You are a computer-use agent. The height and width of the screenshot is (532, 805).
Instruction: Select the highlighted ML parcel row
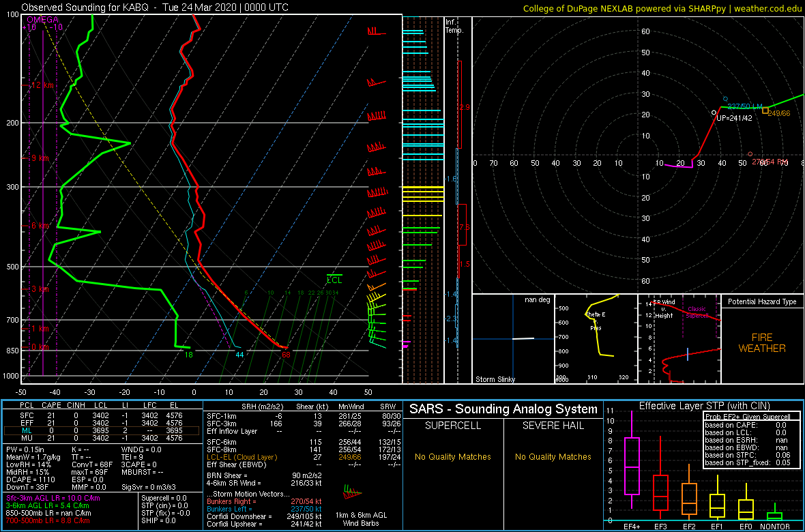pyautogui.click(x=103, y=431)
